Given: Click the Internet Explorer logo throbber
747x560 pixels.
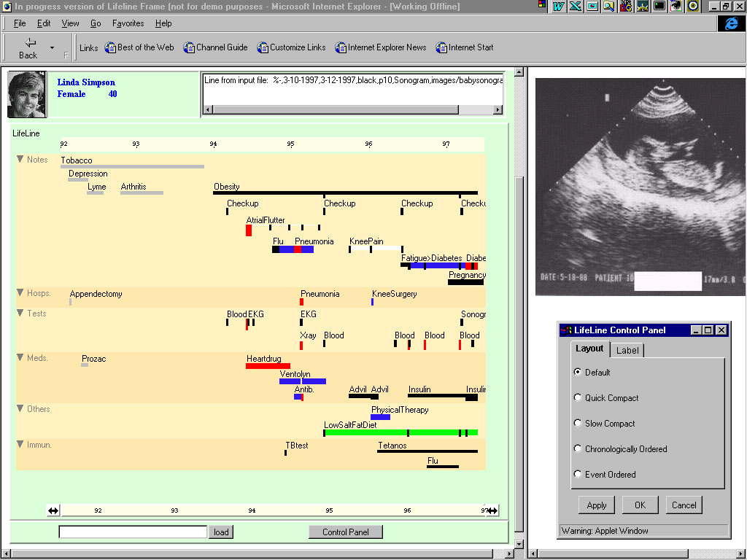Looking at the screenshot, I should [731, 23].
